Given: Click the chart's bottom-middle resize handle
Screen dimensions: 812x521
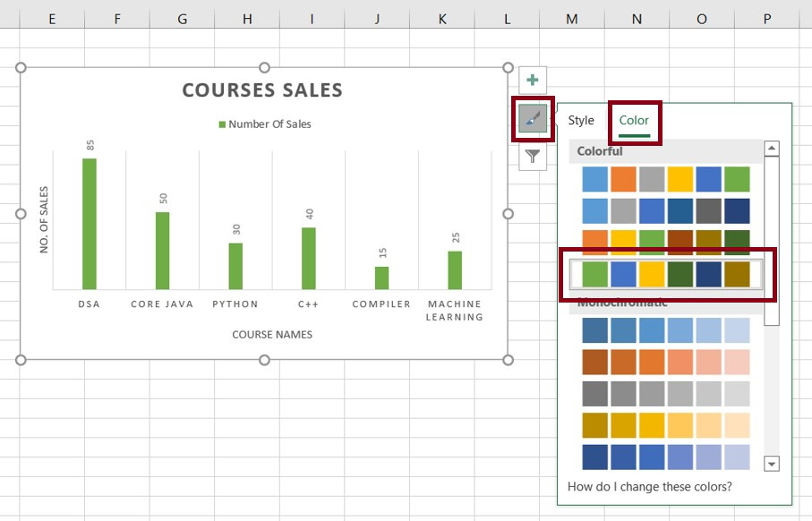Looking at the screenshot, I should coord(264,360).
